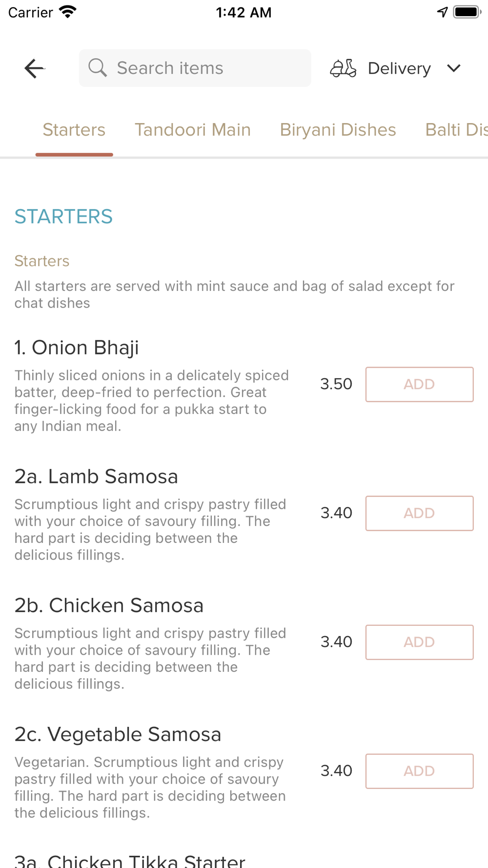This screenshot has height=868, width=488.
Task: Select the Chicken Tikka Starter item
Action: pos(130,860)
